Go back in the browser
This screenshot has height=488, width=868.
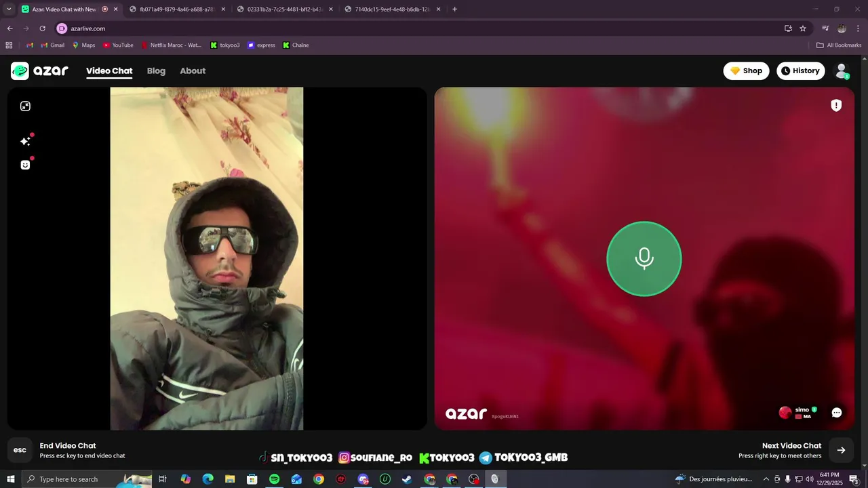[x=9, y=28]
